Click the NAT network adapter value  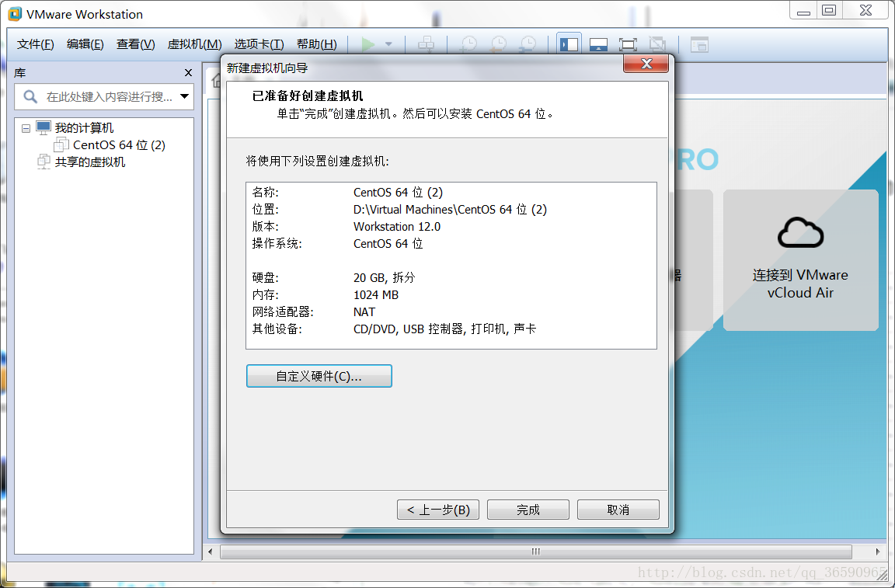[x=364, y=312]
